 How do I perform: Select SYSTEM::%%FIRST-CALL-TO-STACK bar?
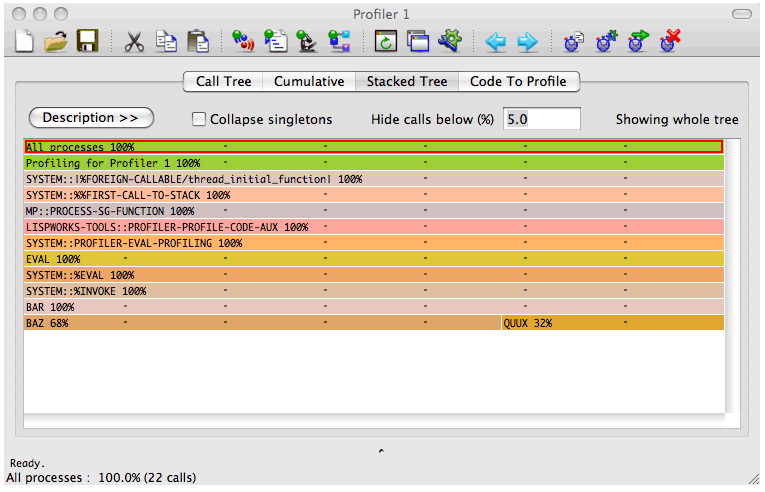tap(374, 195)
